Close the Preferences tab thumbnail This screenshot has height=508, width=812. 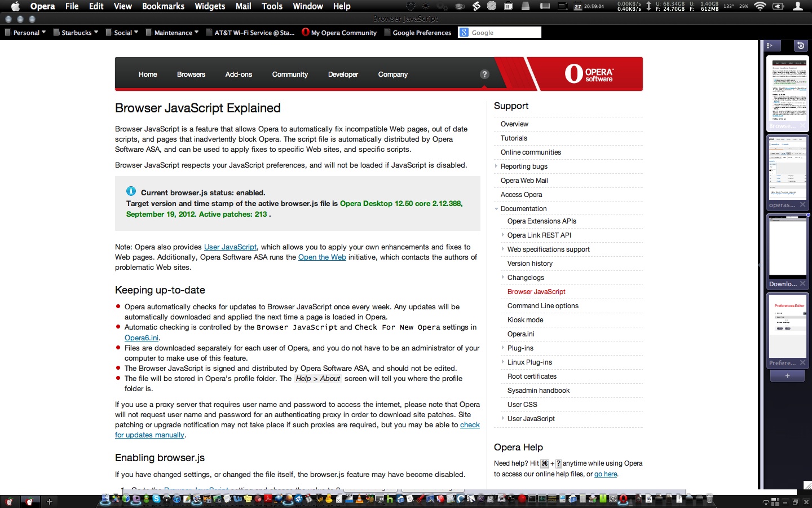(802, 363)
